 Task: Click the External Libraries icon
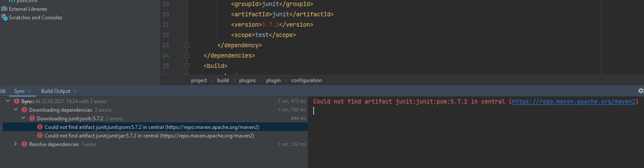tap(4, 9)
